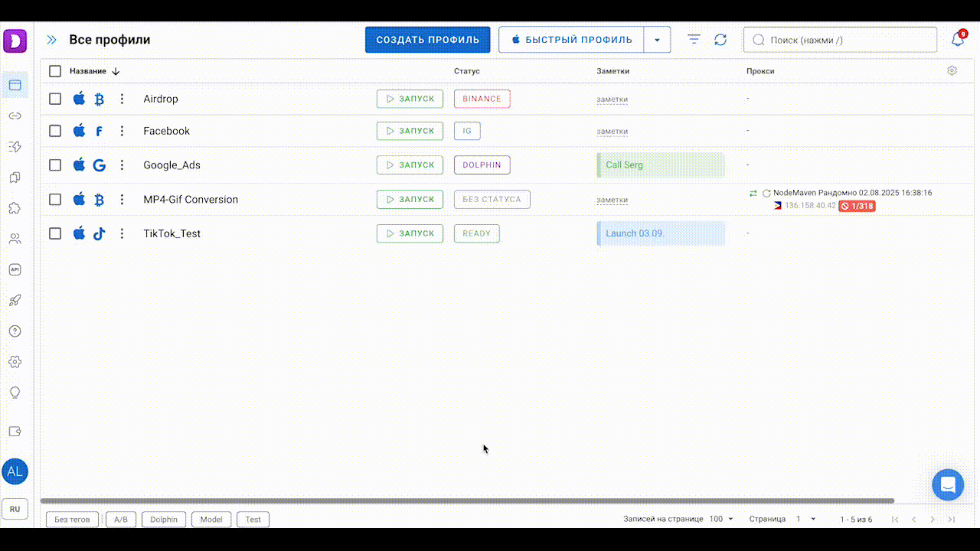
Task: Filter by the Dolphin tag
Action: pyautogui.click(x=164, y=520)
